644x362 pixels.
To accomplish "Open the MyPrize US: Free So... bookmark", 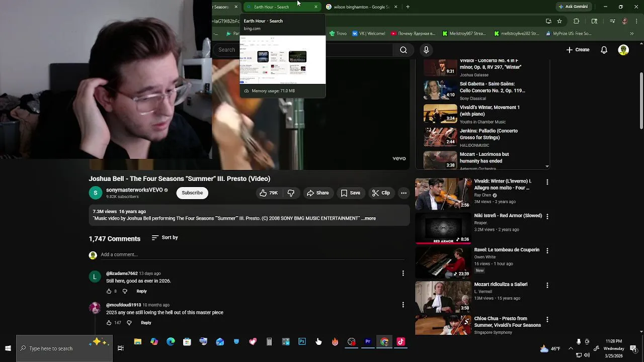I will coord(569,34).
